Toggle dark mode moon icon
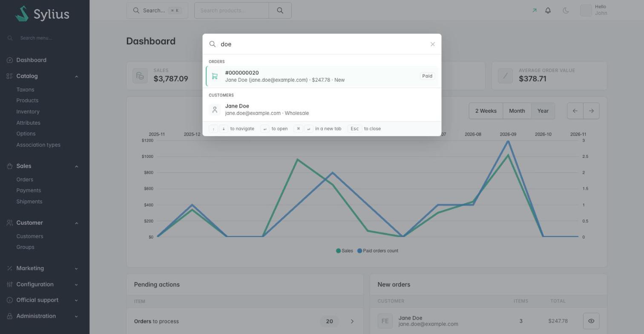This screenshot has width=644, height=334. point(566,11)
